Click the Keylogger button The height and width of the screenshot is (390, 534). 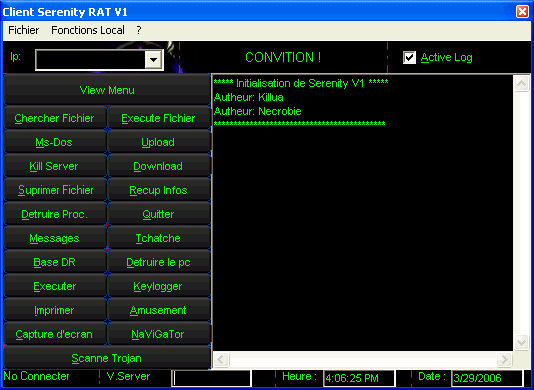tap(159, 286)
